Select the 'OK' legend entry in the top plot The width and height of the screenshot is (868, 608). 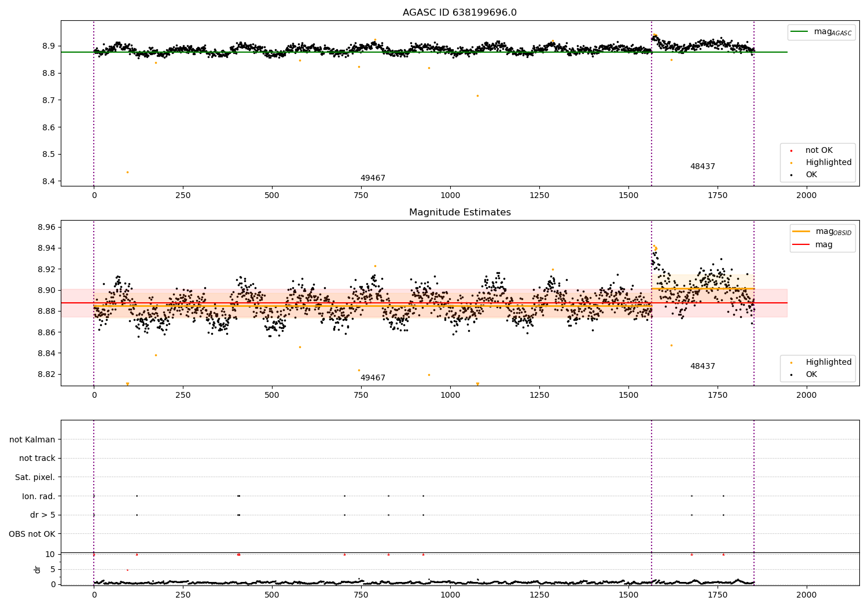click(811, 175)
